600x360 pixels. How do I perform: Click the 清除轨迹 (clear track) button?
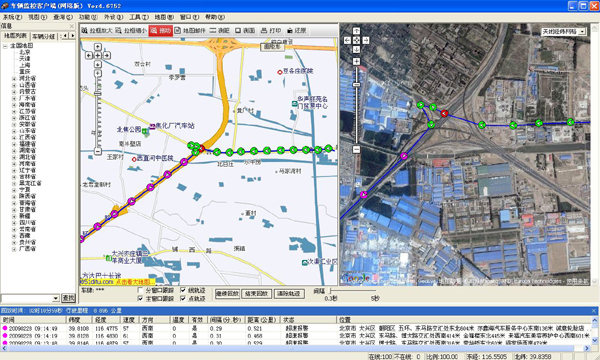point(289,294)
